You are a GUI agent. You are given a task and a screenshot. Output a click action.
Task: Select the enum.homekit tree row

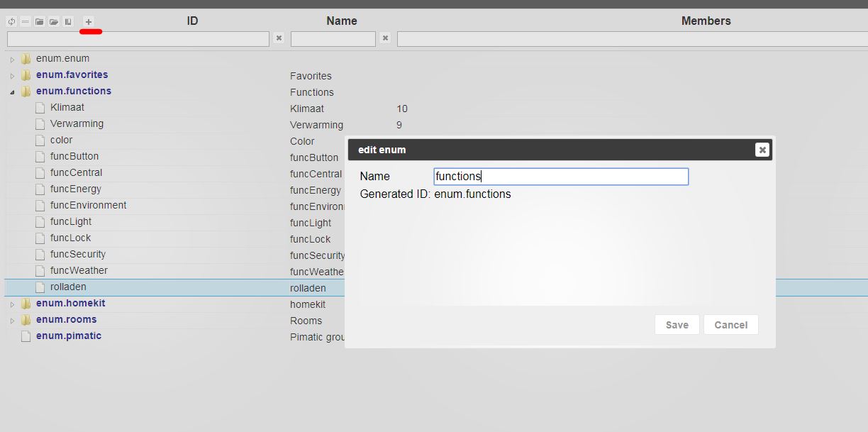71,304
